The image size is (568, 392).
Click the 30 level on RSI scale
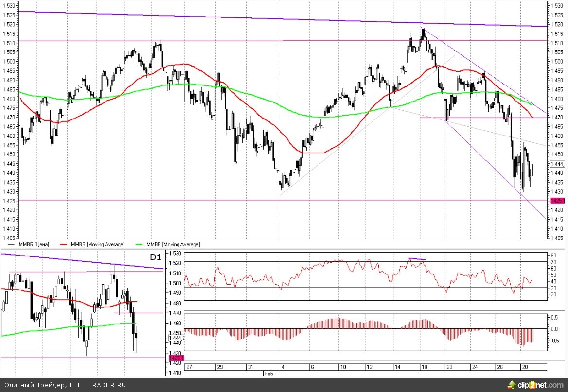pyautogui.click(x=552, y=288)
